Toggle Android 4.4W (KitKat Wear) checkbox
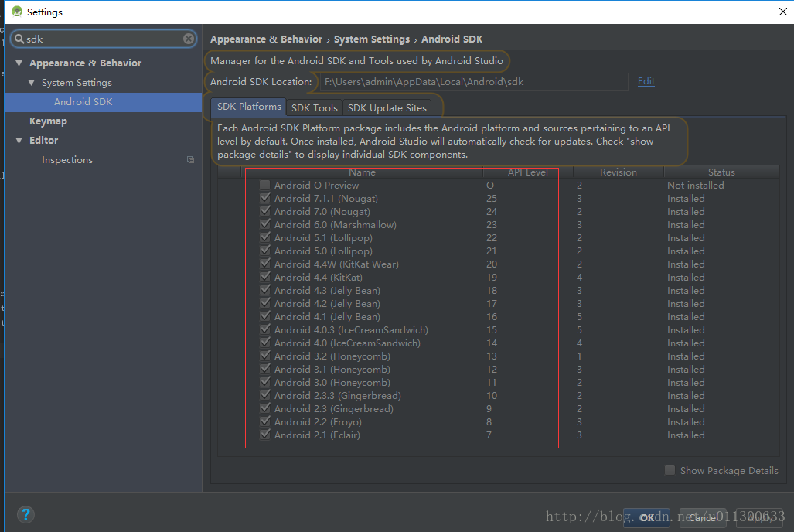 pos(265,264)
